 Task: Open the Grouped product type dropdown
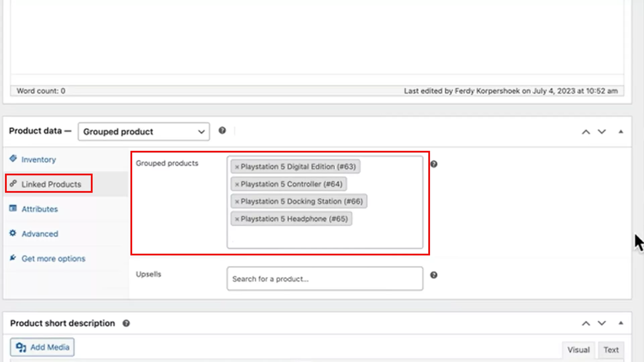(144, 131)
